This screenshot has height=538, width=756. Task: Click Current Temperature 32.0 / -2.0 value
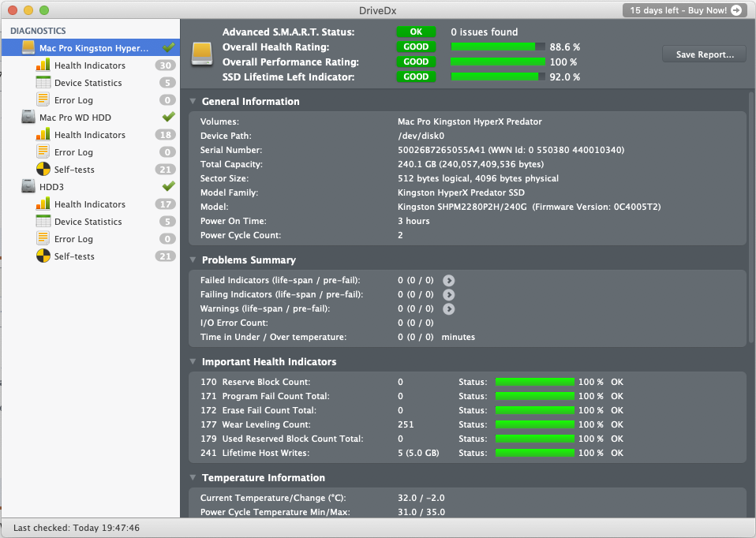[x=421, y=498]
